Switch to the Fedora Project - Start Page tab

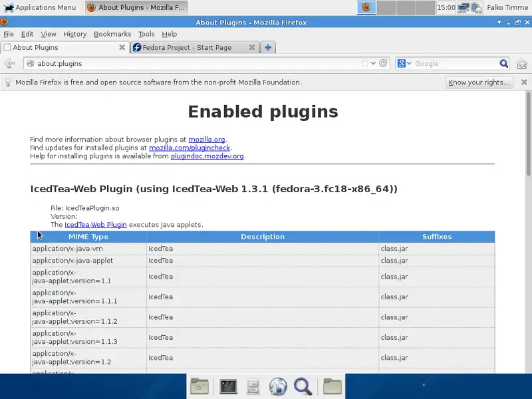click(x=195, y=47)
